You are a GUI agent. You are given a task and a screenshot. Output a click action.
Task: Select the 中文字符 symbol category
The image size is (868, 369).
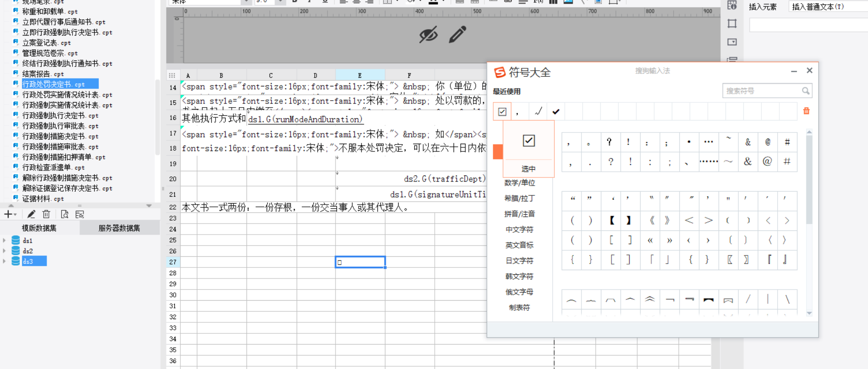pos(520,230)
